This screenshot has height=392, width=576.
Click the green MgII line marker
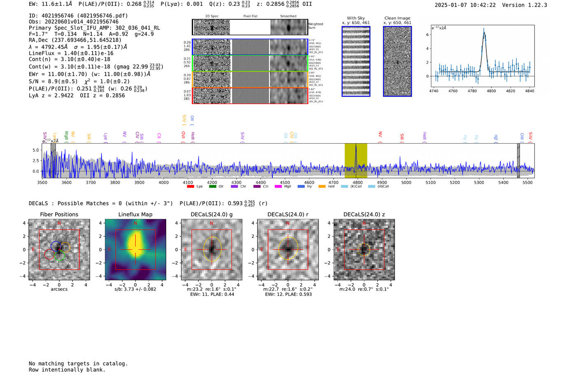coord(66,137)
